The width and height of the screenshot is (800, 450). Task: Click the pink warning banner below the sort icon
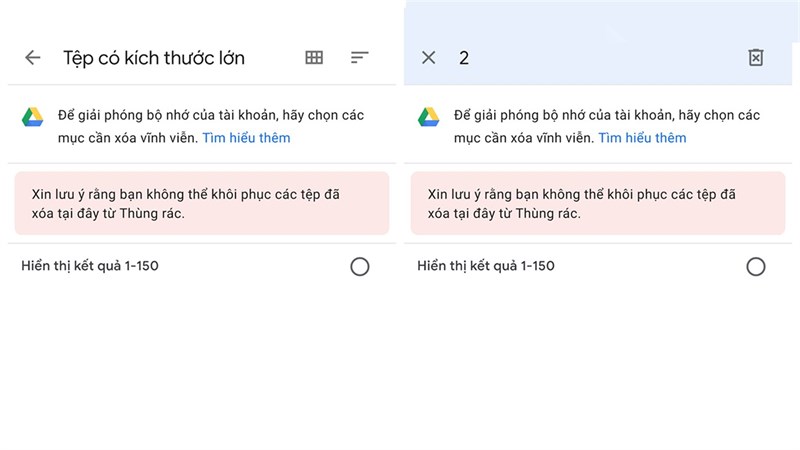click(202, 203)
